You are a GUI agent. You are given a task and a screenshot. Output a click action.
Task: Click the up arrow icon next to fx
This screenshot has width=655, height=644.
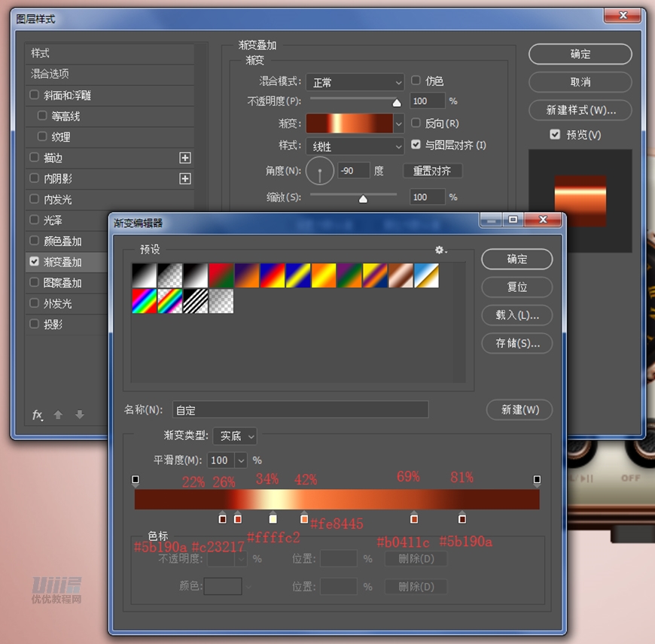[58, 415]
